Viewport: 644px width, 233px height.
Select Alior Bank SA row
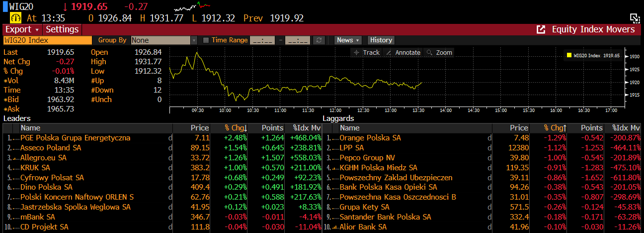(482, 227)
